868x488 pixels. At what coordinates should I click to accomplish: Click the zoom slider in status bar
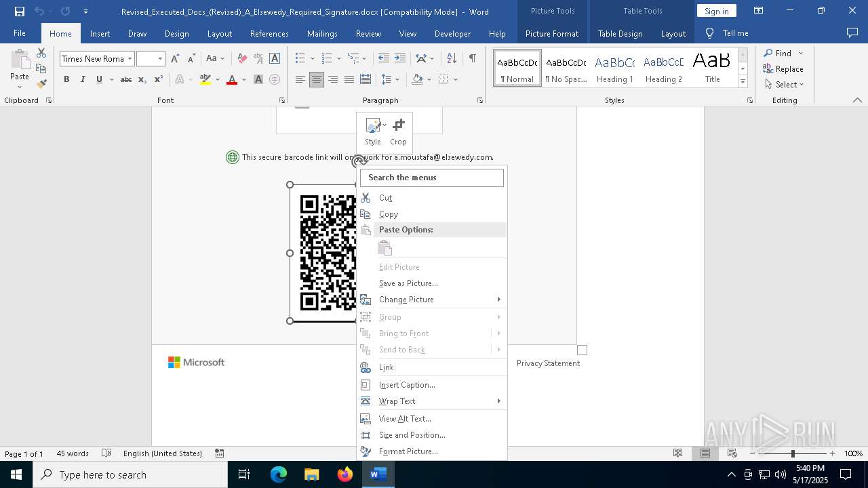[792, 453]
